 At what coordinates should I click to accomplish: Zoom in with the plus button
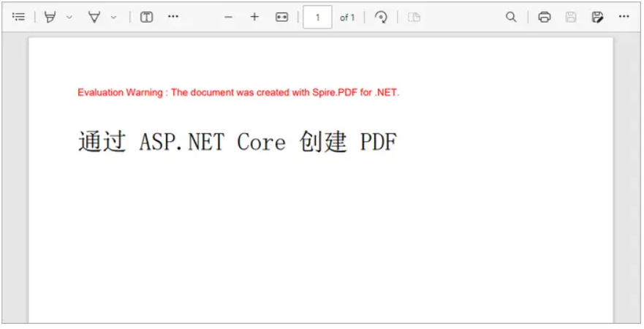click(x=254, y=17)
